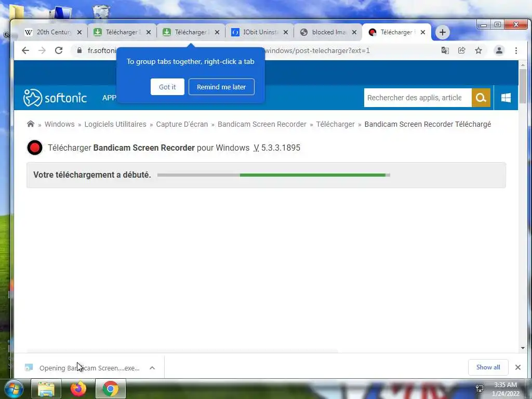This screenshot has width=532, height=399.
Task: Open the Recycle Bin on the desktop
Action: tap(101, 12)
